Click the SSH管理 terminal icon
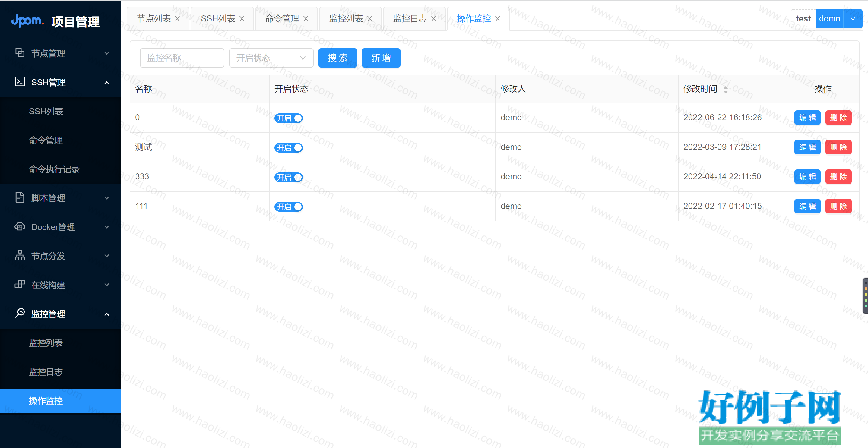Viewport: 868px width, 448px height. coord(20,81)
